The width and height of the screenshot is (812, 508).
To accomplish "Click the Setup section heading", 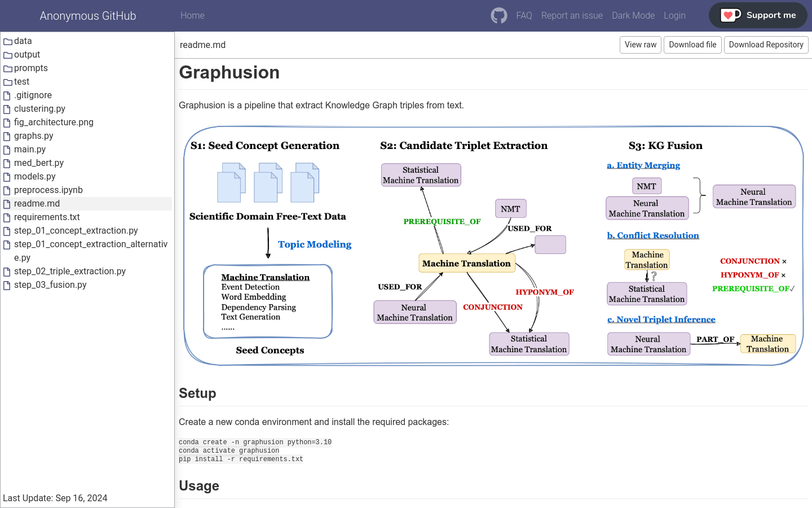I will (x=197, y=393).
